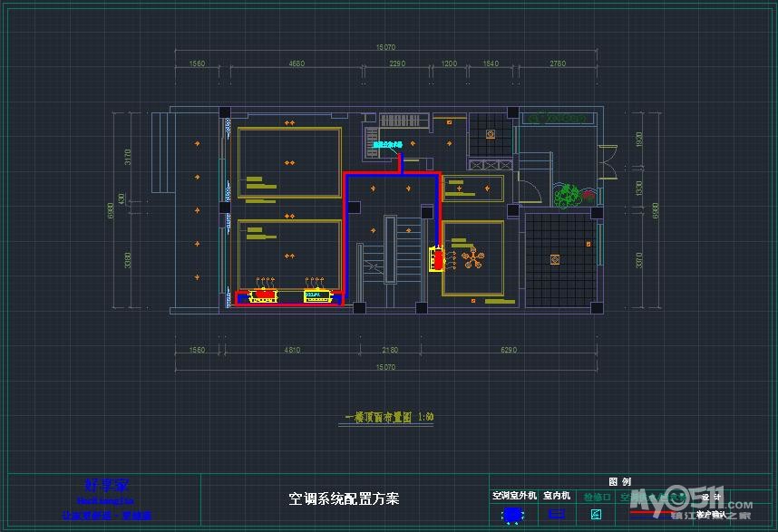Click the 图例 legend header

coord(619,482)
